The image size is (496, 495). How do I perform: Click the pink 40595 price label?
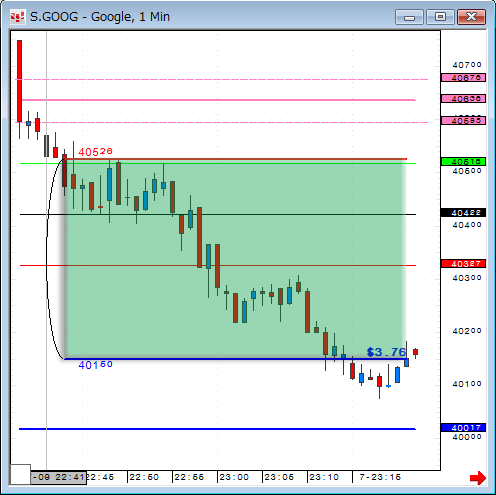pyautogui.click(x=463, y=121)
